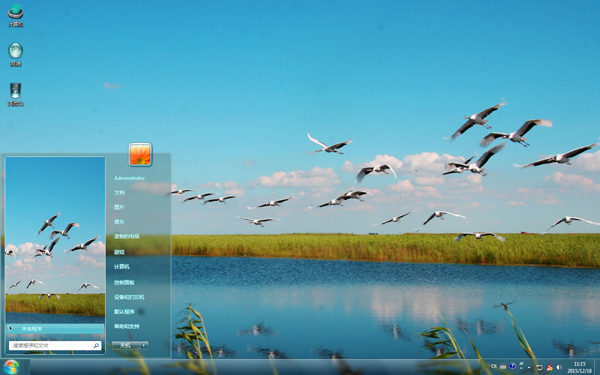The height and width of the screenshot is (375, 600).
Task: Open 文档 from the Start menu
Action: (x=119, y=192)
